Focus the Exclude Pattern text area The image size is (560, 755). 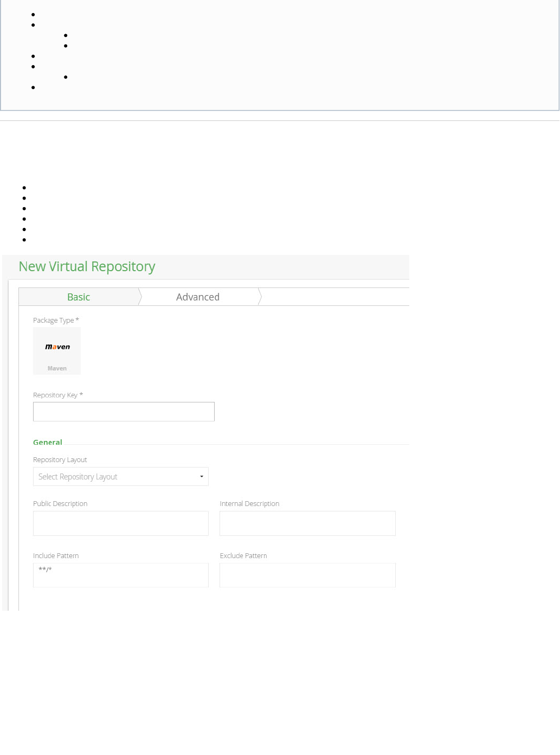tap(307, 575)
